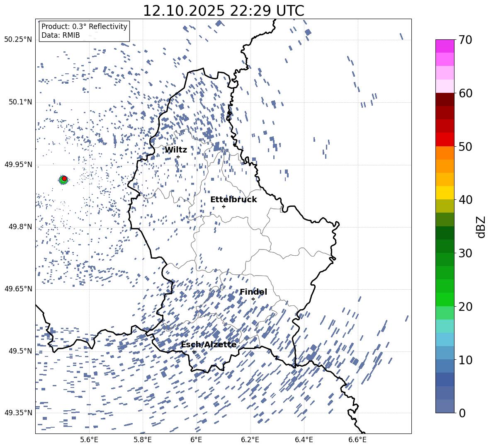Click the Data: RMIB label
Screen dimensions: 491x448
click(61, 36)
